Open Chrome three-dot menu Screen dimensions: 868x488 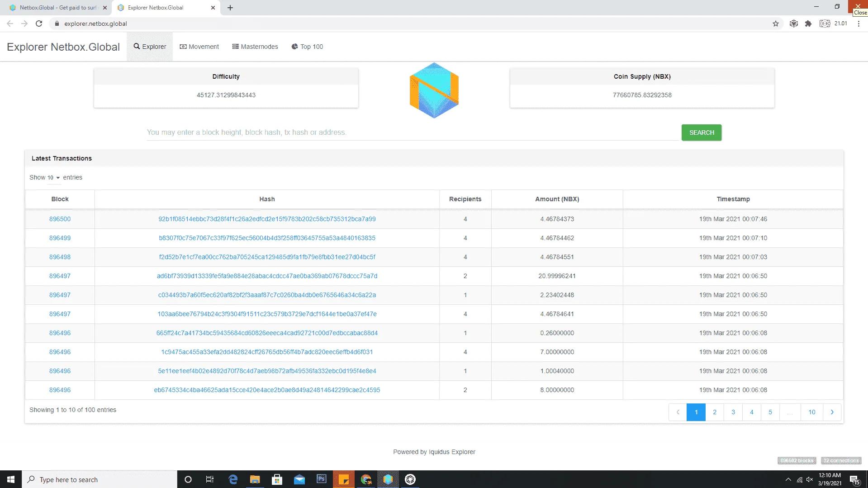tap(859, 24)
